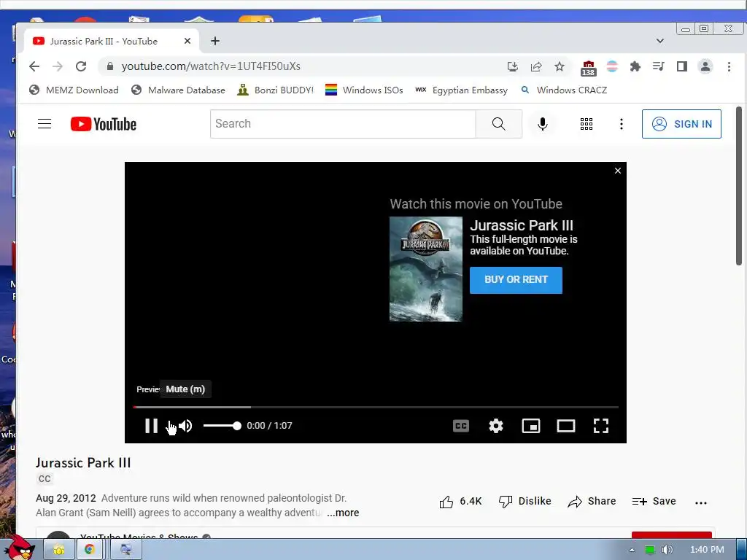
Task: Switch to theater mode
Action: click(x=566, y=426)
